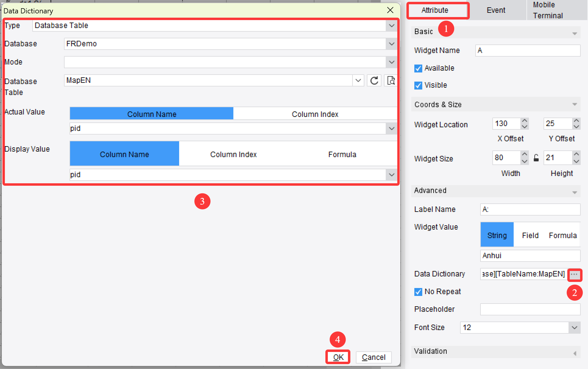Cancel the Data Dictionary dialog
The image size is (588, 369).
373,357
